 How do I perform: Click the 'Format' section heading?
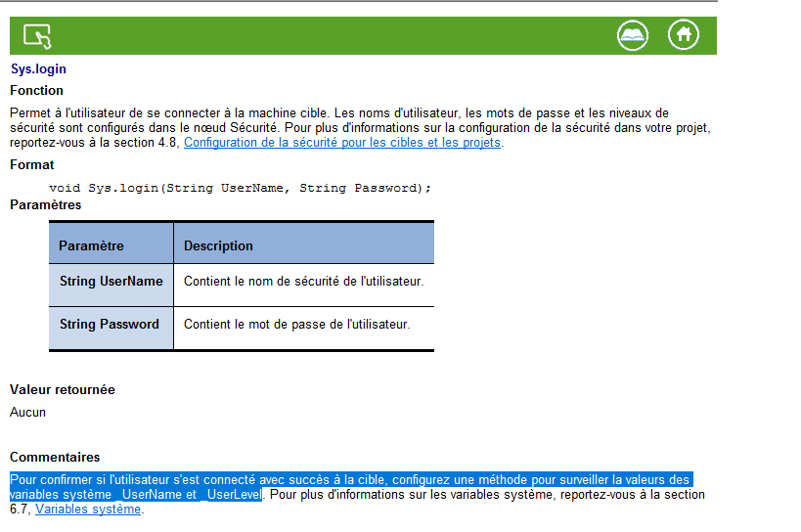pyautogui.click(x=32, y=165)
